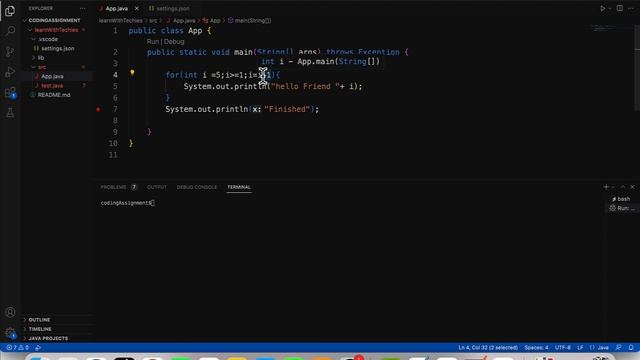Switch to the OUTPUT panel tab
The image size is (640, 360).
coord(157,187)
